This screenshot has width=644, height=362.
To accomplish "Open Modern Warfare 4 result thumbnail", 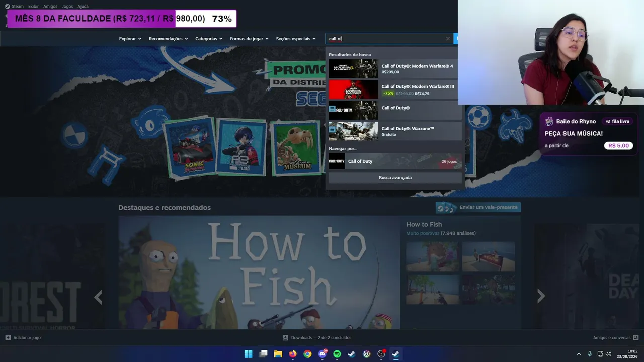I will point(353,69).
